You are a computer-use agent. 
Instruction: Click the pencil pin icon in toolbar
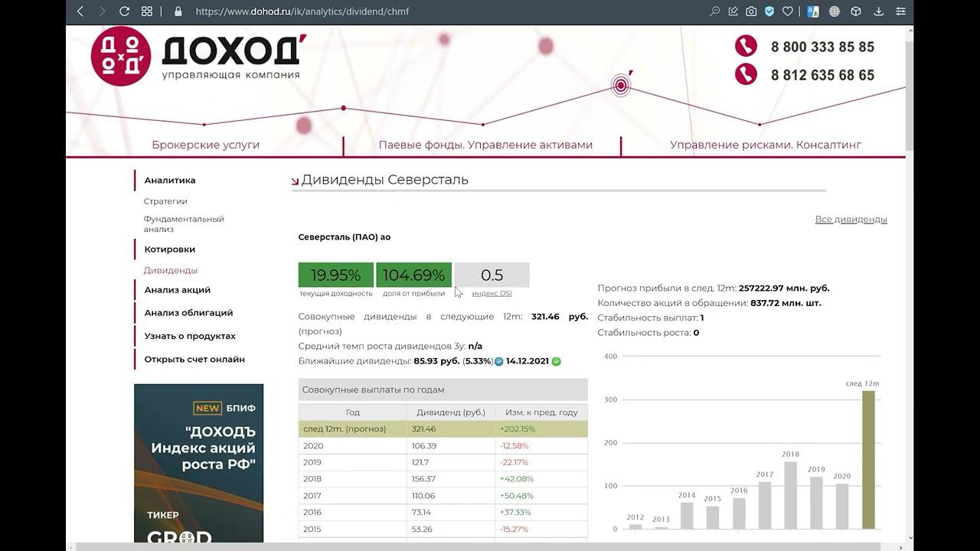pos(733,11)
